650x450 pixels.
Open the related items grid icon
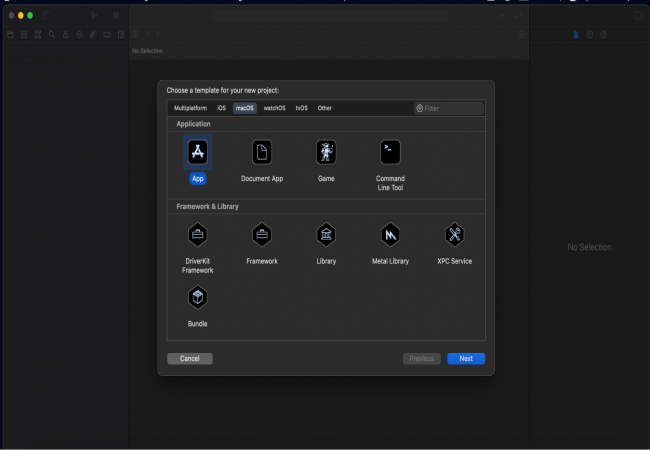click(135, 35)
